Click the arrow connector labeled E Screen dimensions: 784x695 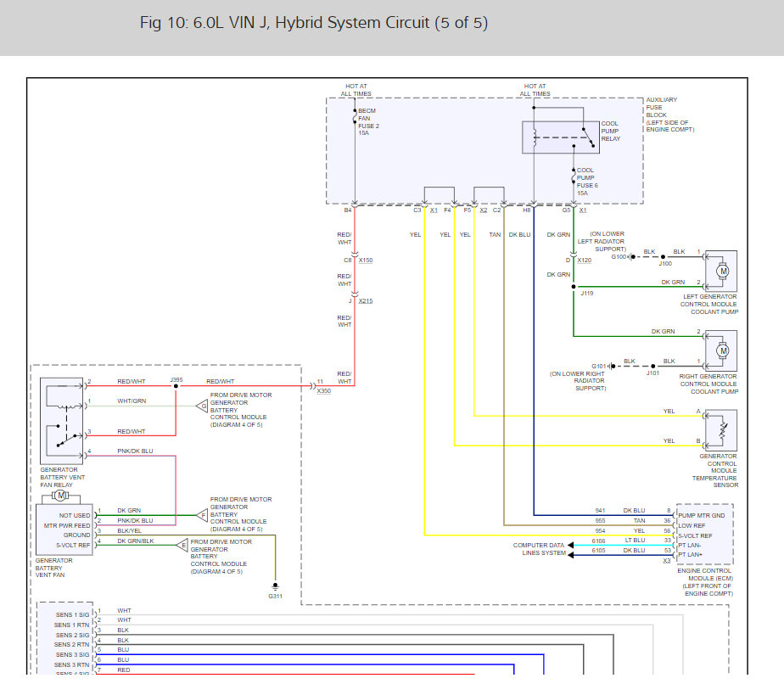182,545
